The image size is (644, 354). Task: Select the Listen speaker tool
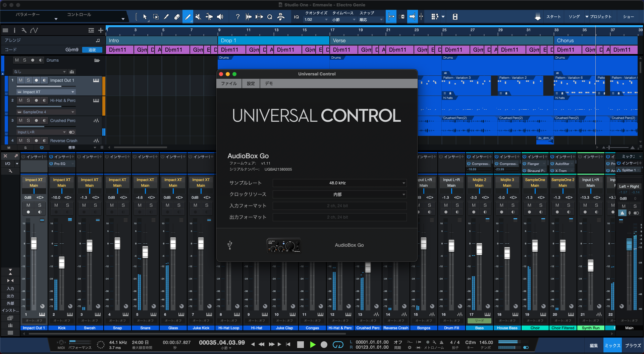point(220,17)
